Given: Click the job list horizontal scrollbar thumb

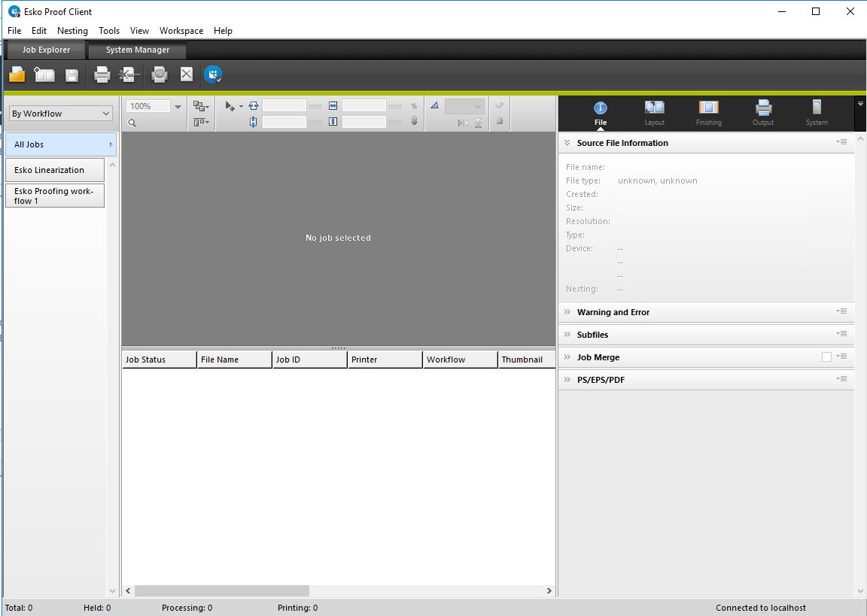Looking at the screenshot, I should (x=222, y=590).
